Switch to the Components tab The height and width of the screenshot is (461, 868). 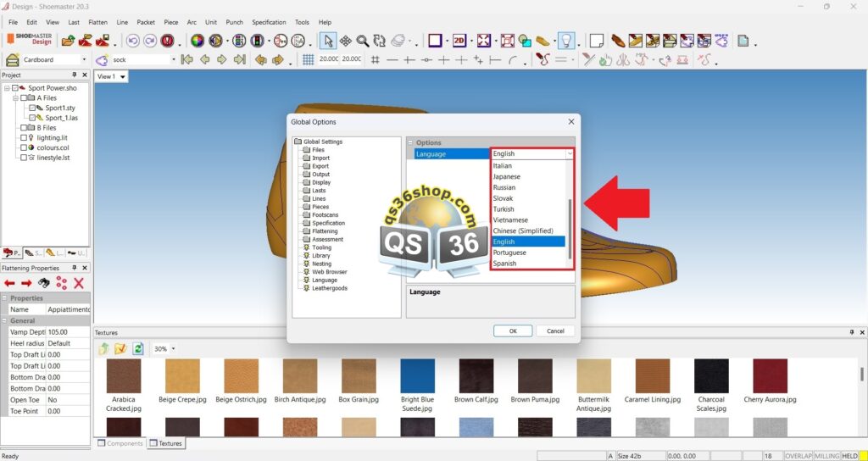[x=120, y=443]
